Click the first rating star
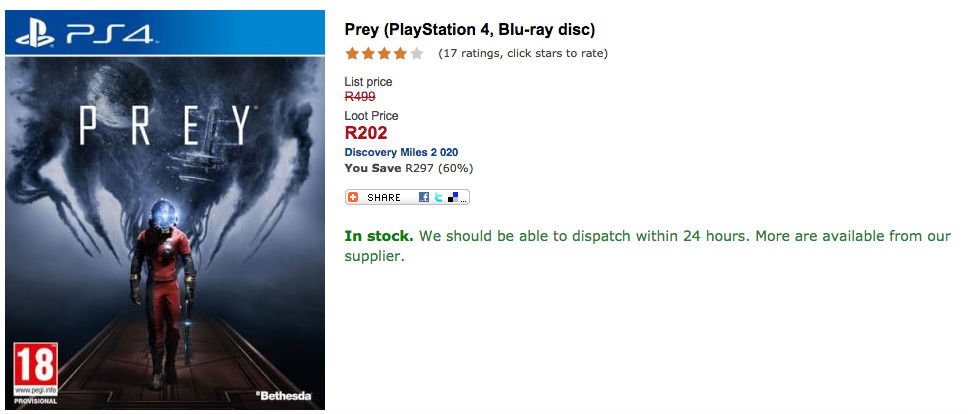Screen dimensions: 968x414 pos(352,53)
